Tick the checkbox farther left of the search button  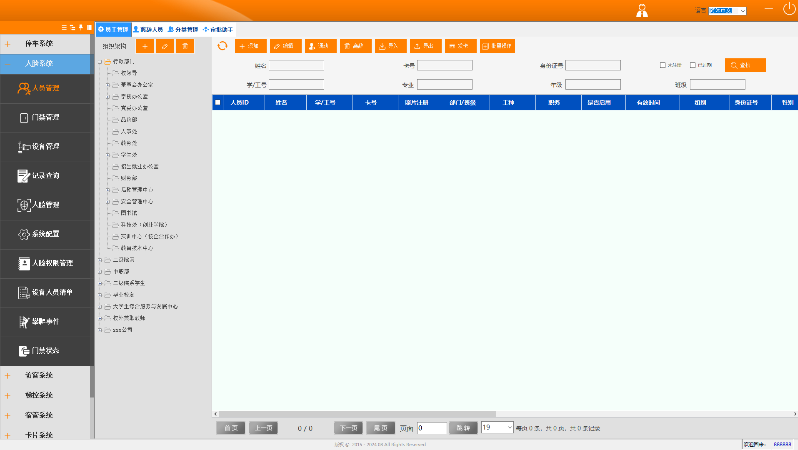tap(663, 65)
